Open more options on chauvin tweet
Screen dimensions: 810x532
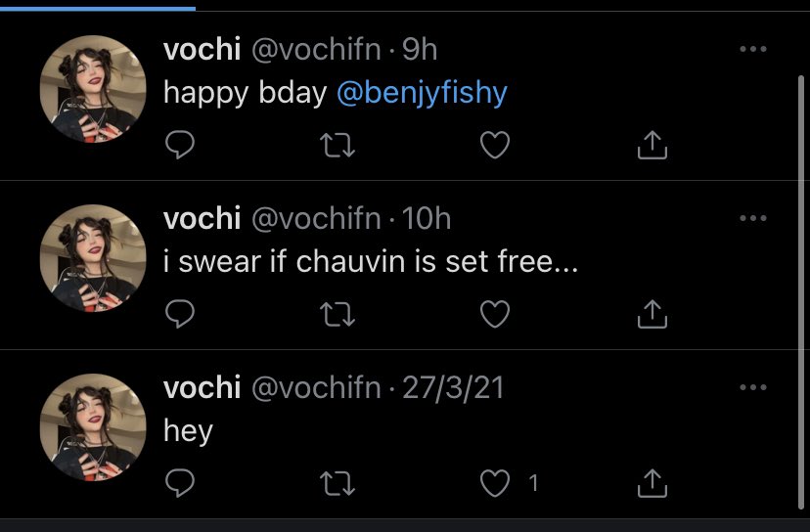coord(752,219)
